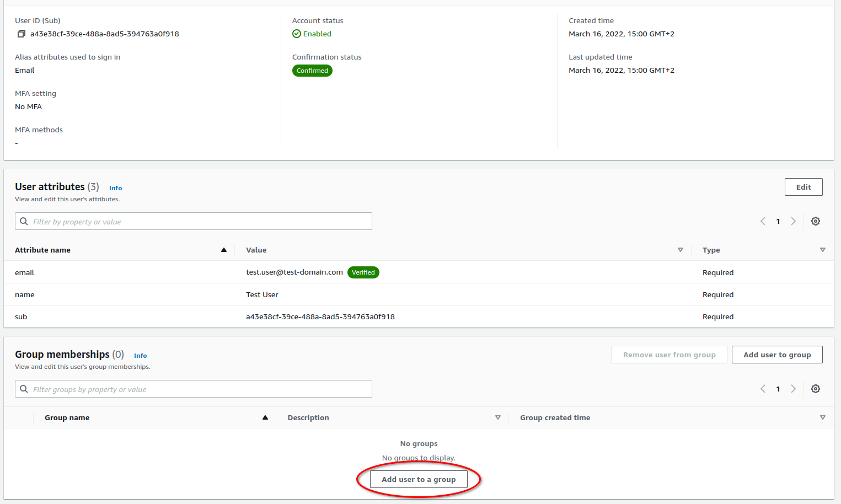The image size is (841, 504).
Task: Open the filter menu on the Group created time column
Action: pyautogui.click(x=823, y=417)
